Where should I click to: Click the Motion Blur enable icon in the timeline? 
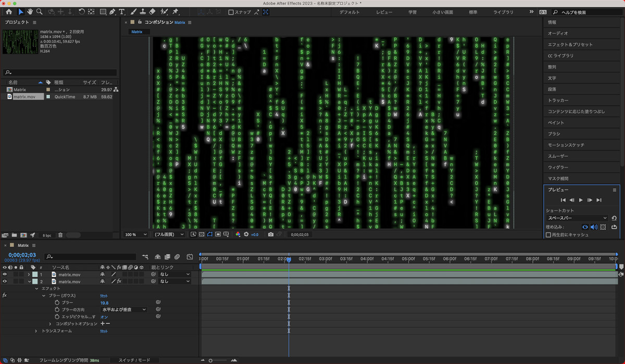[x=177, y=257]
